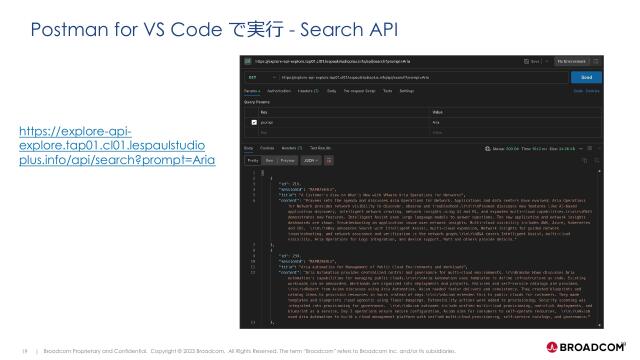
Task: Click the Save button in Postman header
Action: tap(532, 61)
